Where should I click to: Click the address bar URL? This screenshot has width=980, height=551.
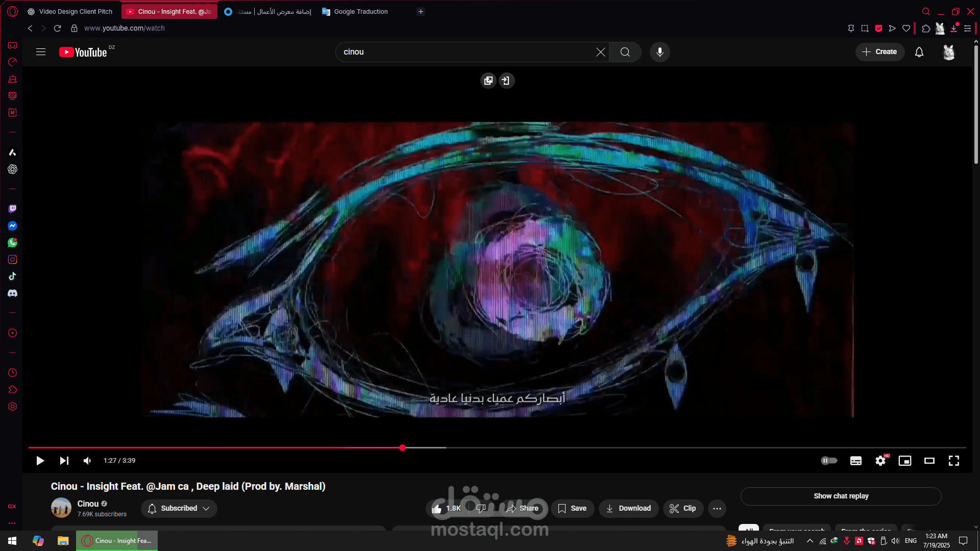coord(125,29)
